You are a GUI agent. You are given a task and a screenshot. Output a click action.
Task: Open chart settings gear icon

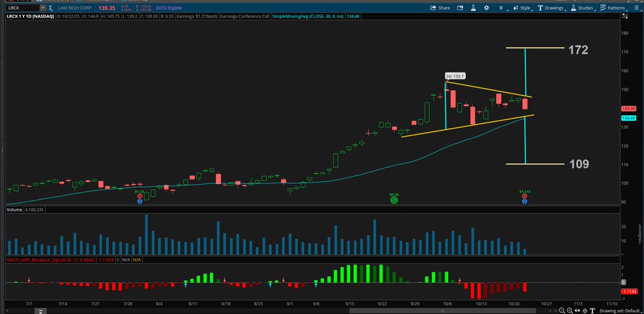point(486,8)
